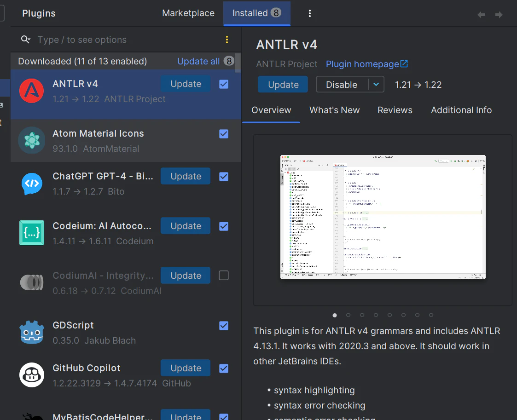Image resolution: width=517 pixels, height=420 pixels.
Task: Enable the CodiumAI plugin checkbox
Action: click(x=224, y=276)
